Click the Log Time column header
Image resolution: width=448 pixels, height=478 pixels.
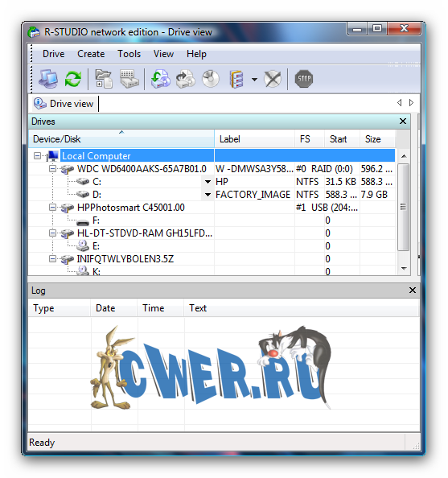[161, 308]
